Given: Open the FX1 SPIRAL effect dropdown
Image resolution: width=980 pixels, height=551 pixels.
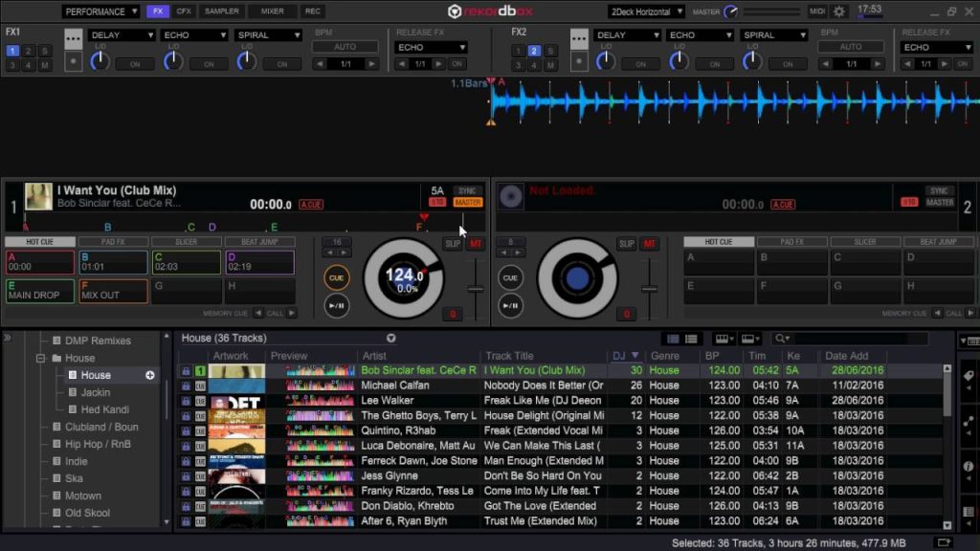Looking at the screenshot, I should click(x=268, y=35).
